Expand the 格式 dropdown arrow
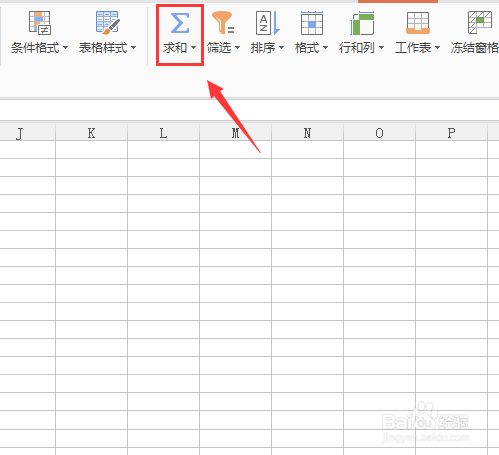 point(326,48)
